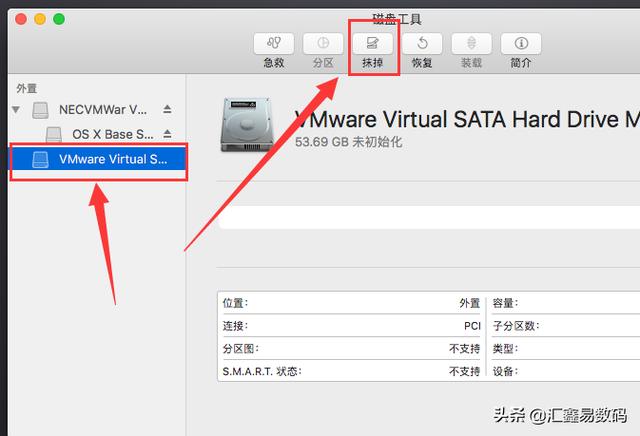Select VMware Virtual S... disk in sidebar
The image size is (640, 436).
coord(98,159)
